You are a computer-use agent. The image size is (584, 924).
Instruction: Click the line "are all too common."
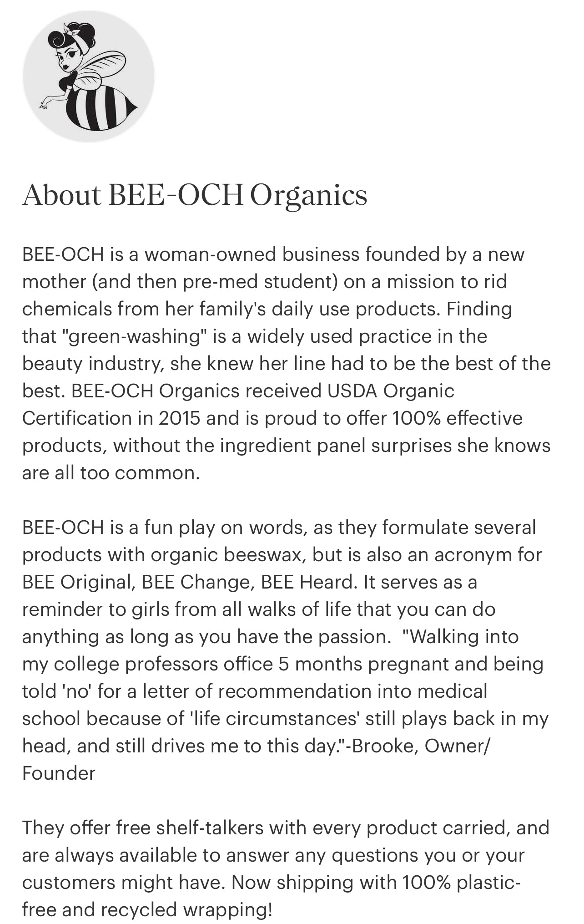111,473
